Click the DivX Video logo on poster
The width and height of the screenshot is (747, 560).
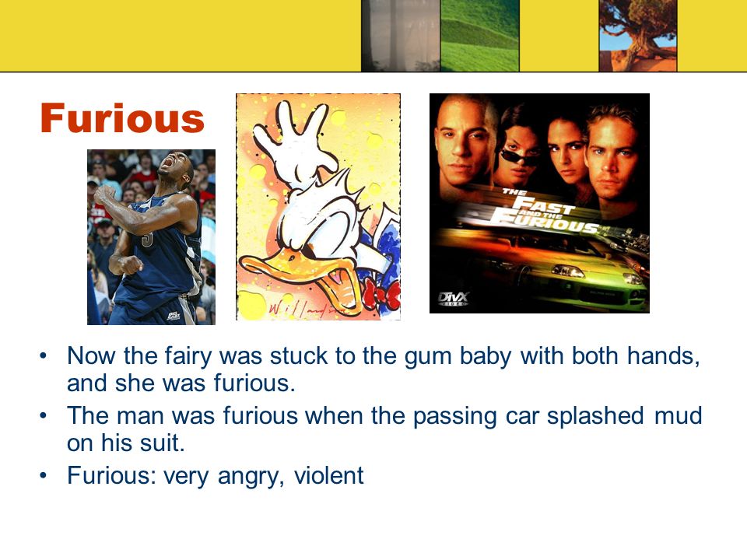click(x=453, y=299)
